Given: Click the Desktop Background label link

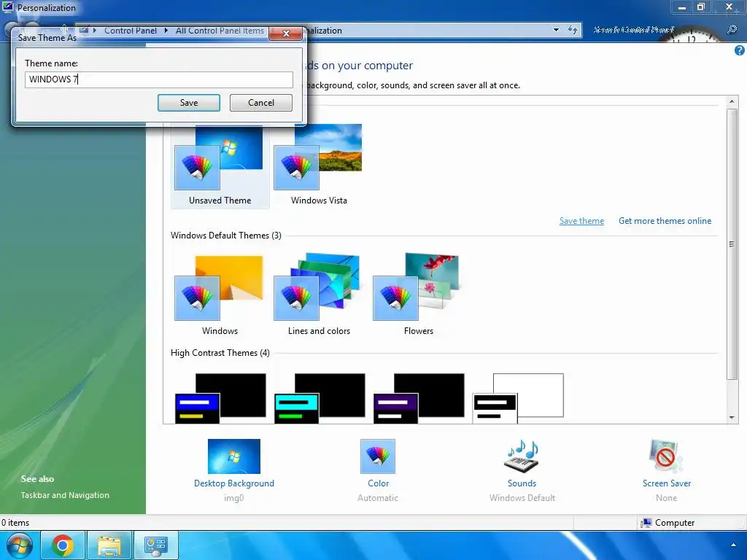Looking at the screenshot, I should pyautogui.click(x=234, y=483).
